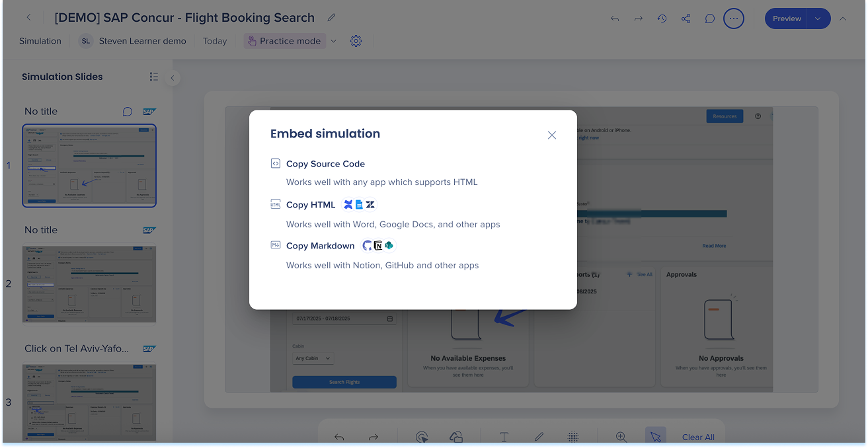This screenshot has height=448, width=868.
Task: Go back with the left arrow
Action: [x=28, y=18]
